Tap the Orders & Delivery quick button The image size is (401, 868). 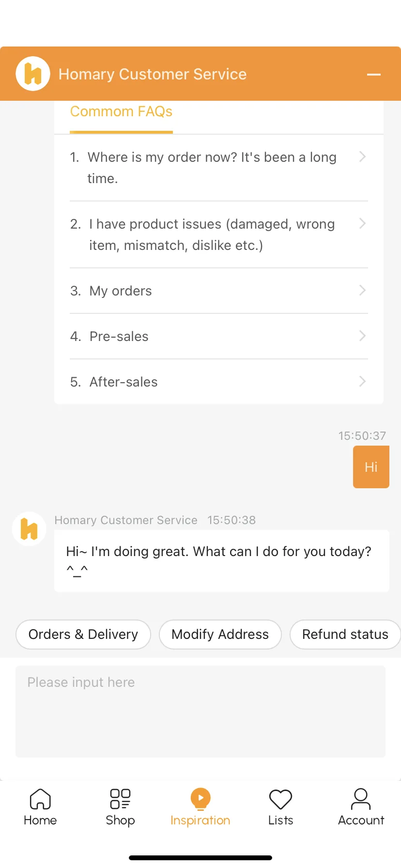tap(83, 635)
